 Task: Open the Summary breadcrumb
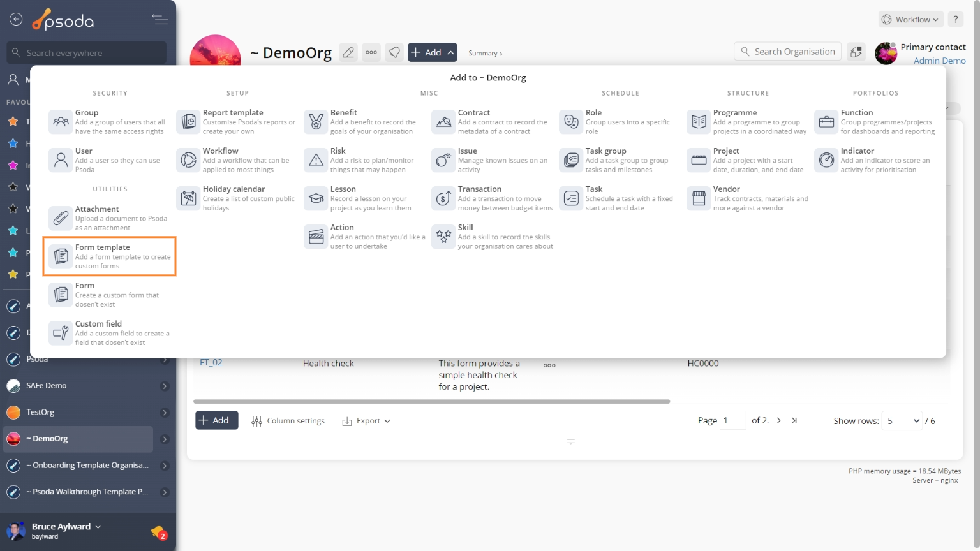click(x=485, y=54)
